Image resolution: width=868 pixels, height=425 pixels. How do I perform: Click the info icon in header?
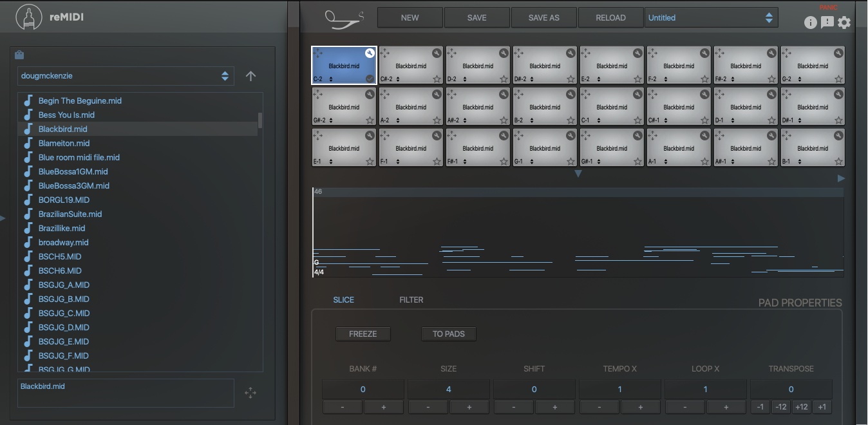[811, 23]
